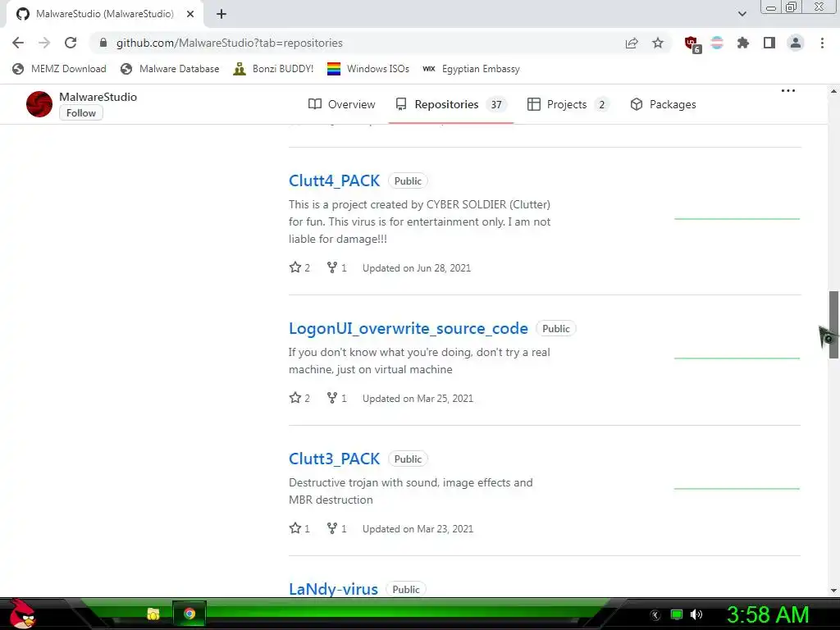Open the Clutt3_PACK repository

coord(335,459)
